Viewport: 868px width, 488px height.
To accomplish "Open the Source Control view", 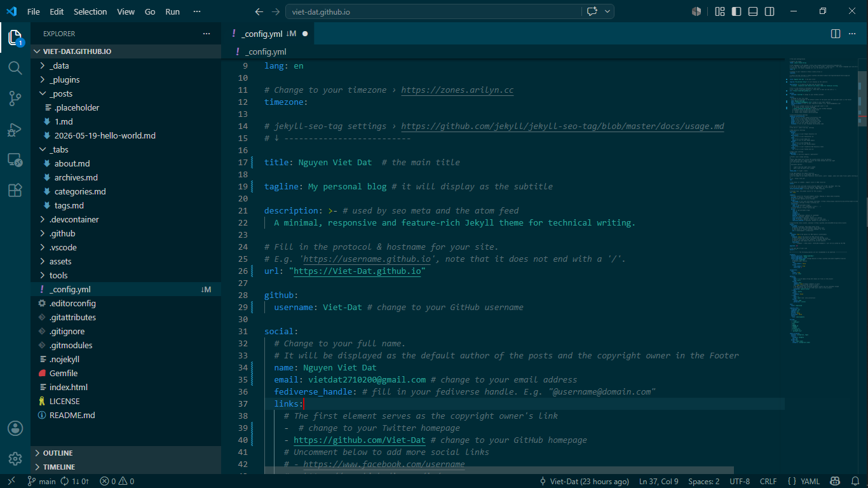I will (x=15, y=98).
